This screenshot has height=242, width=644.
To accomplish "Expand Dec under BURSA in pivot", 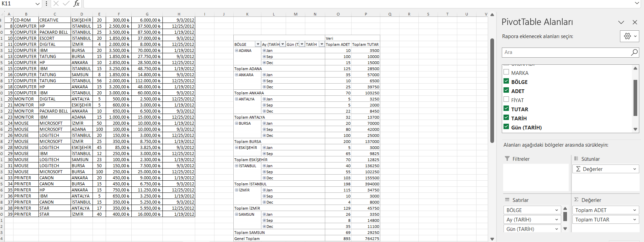I will (x=264, y=135).
